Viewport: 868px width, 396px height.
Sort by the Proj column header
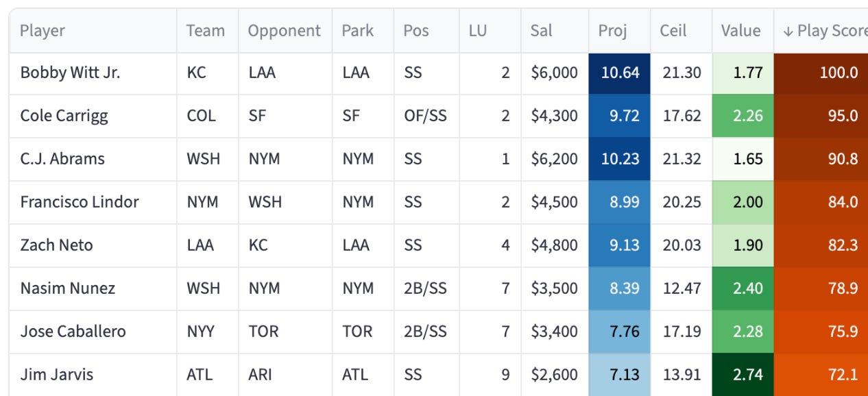[x=612, y=31]
